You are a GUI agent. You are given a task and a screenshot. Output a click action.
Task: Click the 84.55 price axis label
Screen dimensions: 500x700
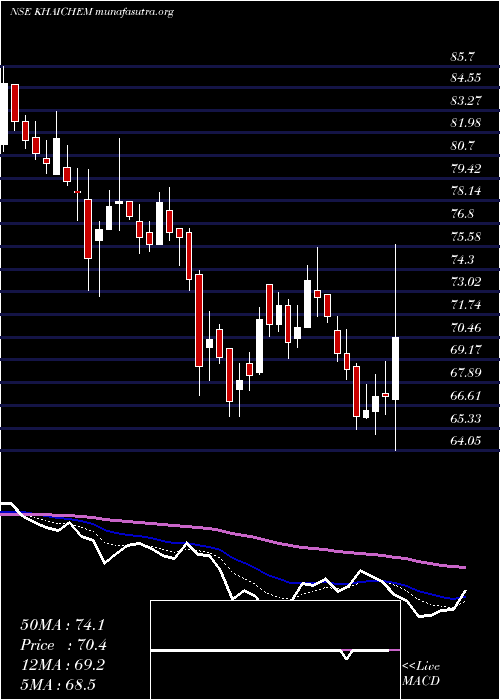pyautogui.click(x=466, y=78)
